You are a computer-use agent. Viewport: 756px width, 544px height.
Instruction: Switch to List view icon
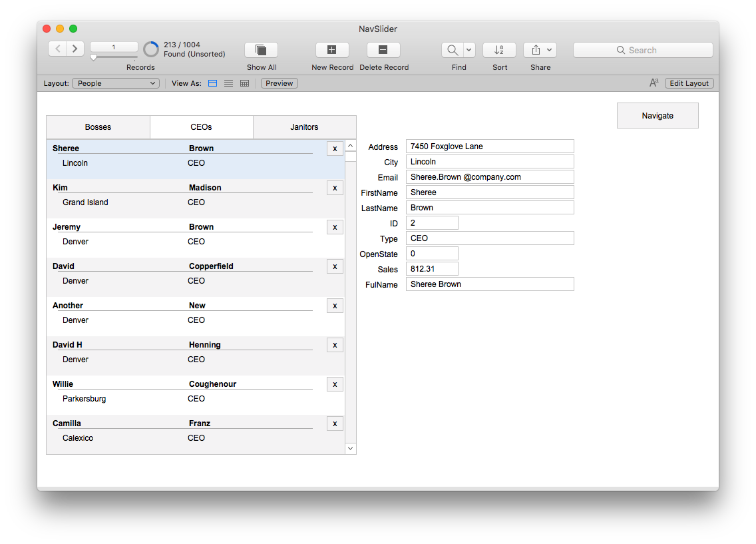pyautogui.click(x=228, y=83)
